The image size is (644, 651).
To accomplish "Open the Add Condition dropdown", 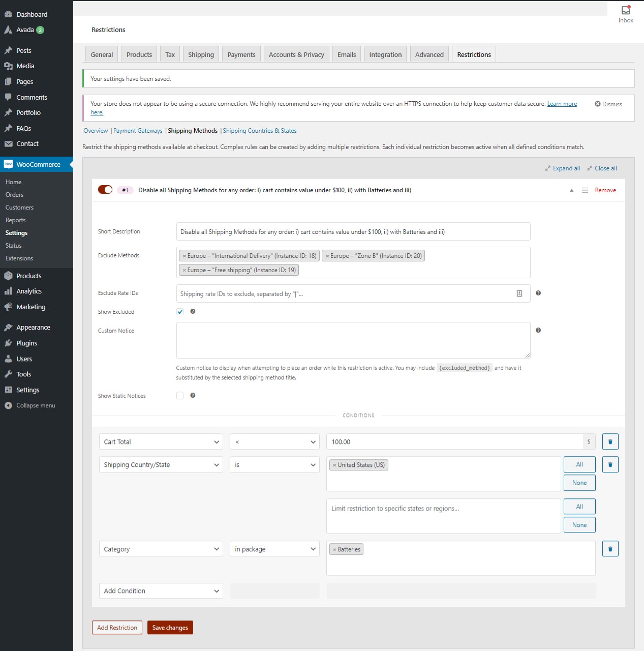I will point(161,591).
